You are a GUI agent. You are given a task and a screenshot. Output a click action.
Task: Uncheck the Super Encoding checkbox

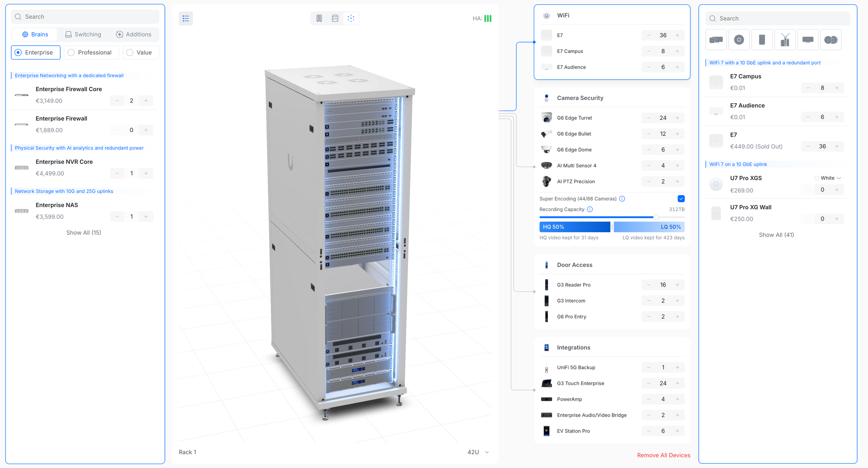point(681,199)
